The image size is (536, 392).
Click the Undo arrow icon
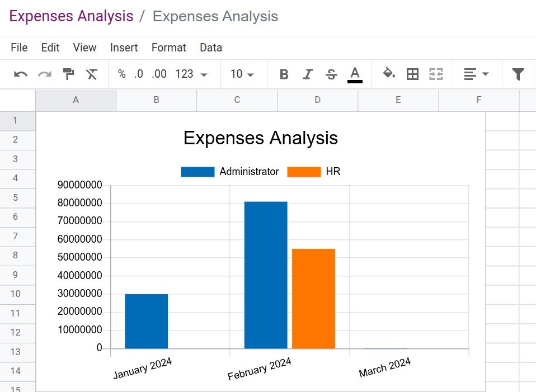(21, 74)
